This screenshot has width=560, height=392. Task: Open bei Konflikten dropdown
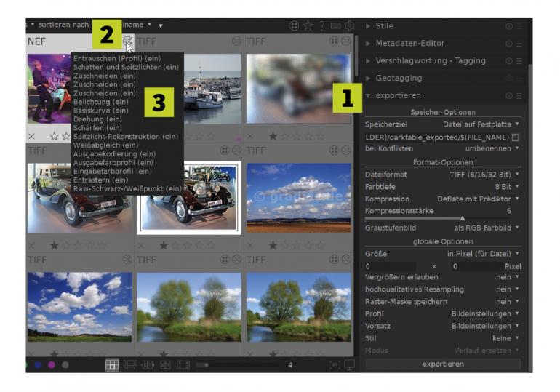point(442,148)
